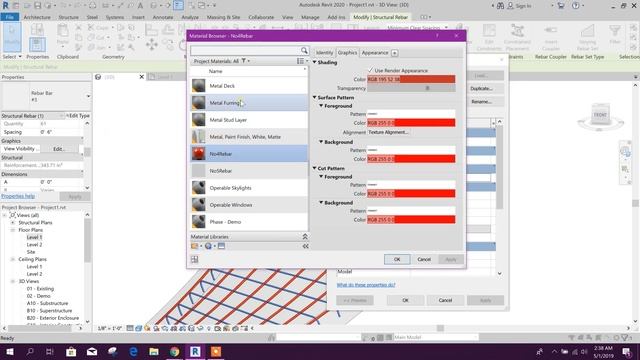The image size is (640, 360).
Task: Collapse the material list pane double left arrow
Action: (x=305, y=246)
